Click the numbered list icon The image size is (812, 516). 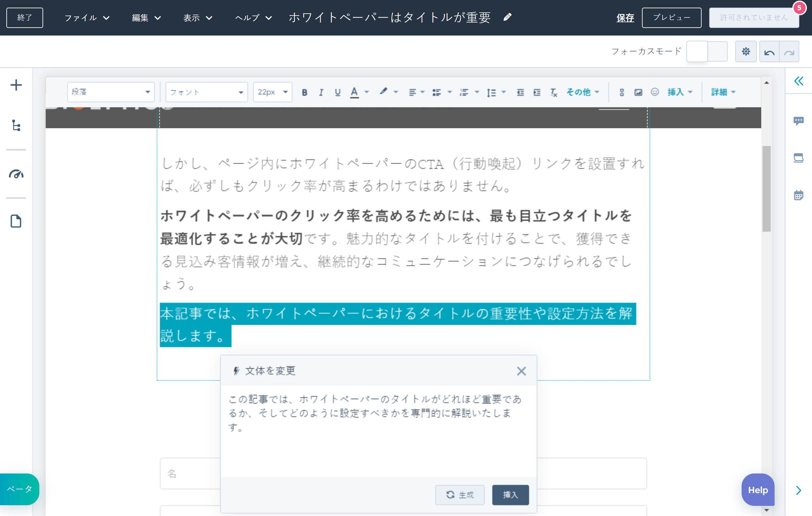coord(464,92)
